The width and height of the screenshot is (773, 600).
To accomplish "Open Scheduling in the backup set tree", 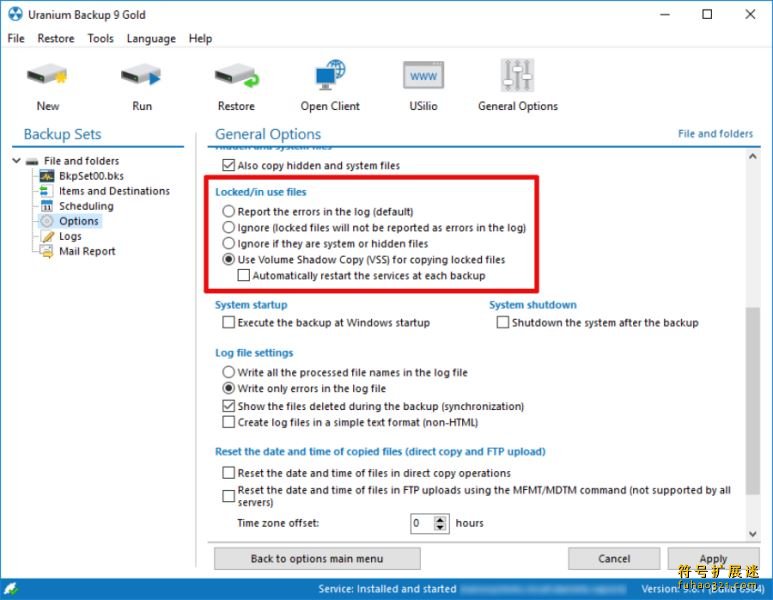I will (x=86, y=206).
